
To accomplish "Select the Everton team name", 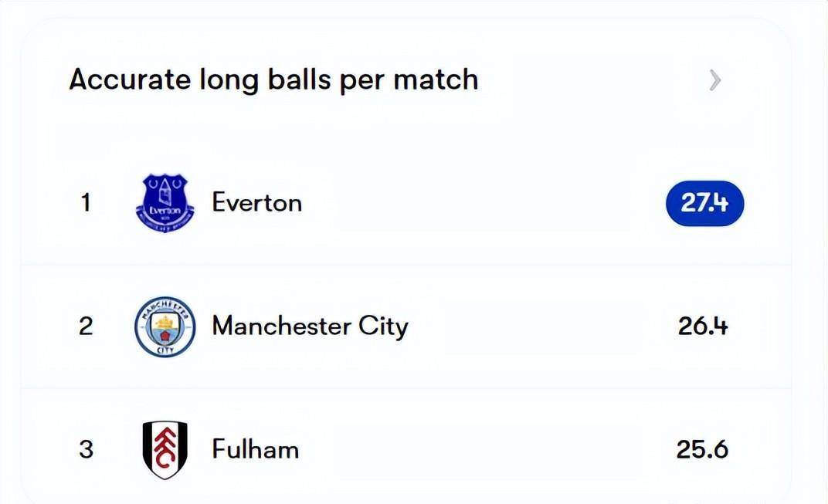I will pyautogui.click(x=256, y=203).
